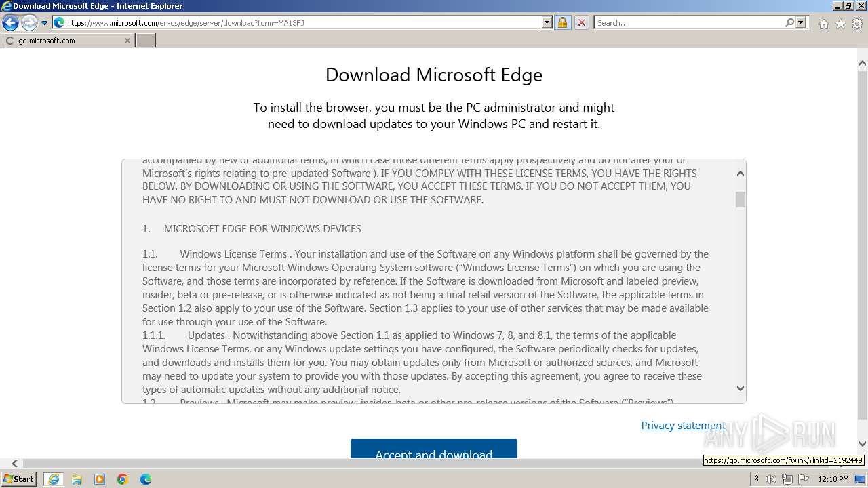Launch Windows Media Player from taskbar

[100, 479]
